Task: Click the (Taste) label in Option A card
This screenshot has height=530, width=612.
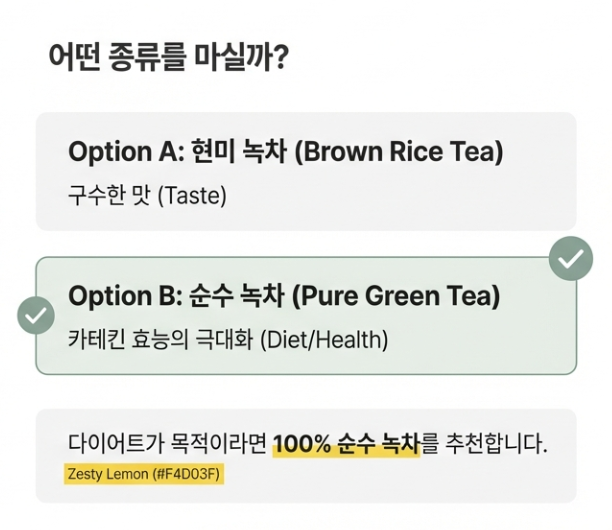Action: (x=192, y=196)
